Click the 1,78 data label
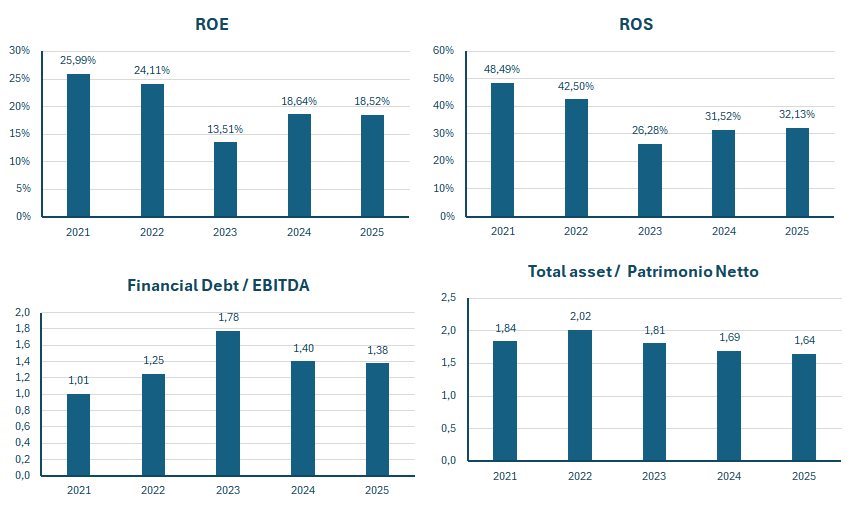This screenshot has height=520, width=857. [x=228, y=318]
